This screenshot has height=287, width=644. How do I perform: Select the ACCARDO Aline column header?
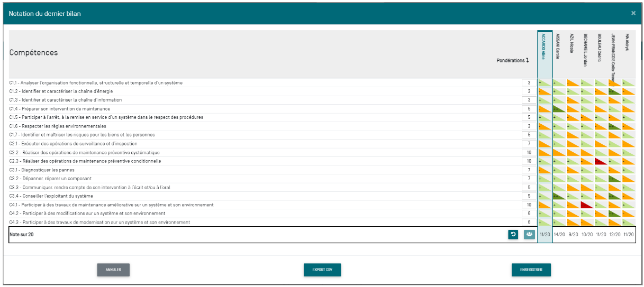[545, 48]
